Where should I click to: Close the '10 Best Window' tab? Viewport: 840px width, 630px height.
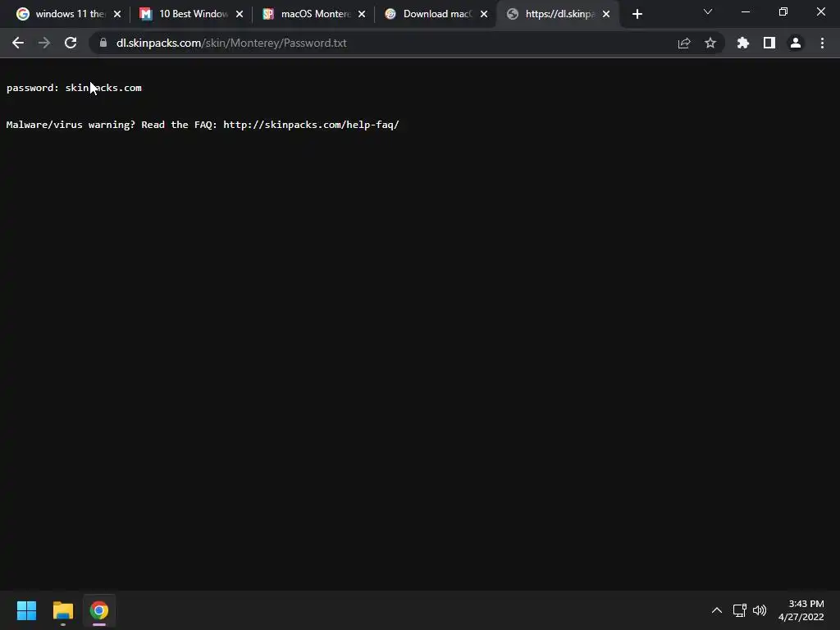pos(240,14)
